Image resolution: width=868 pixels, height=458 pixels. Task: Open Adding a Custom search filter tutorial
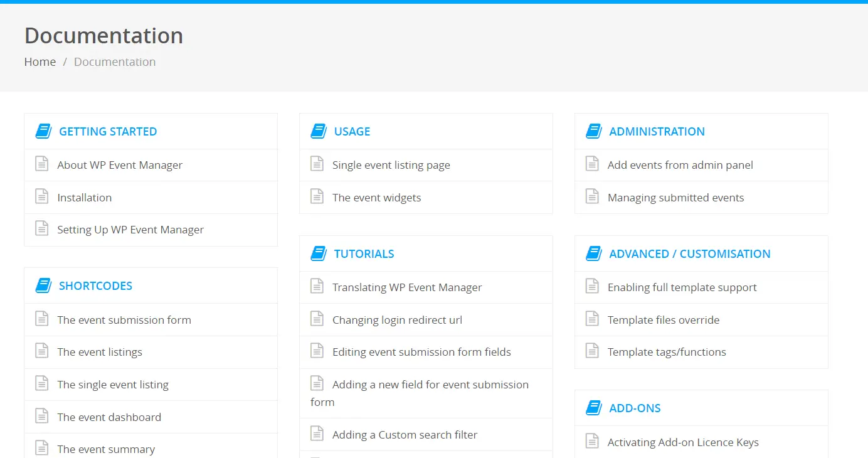click(405, 435)
